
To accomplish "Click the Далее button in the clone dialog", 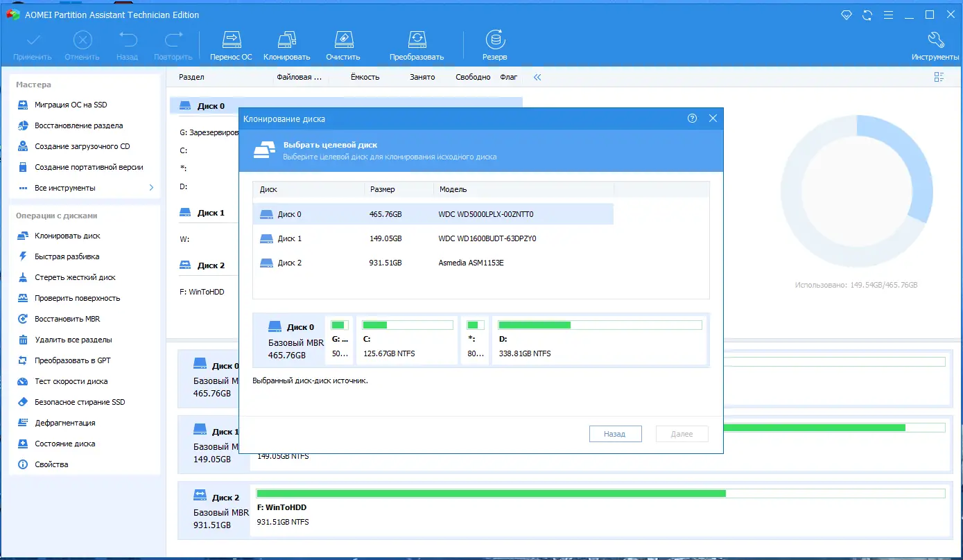I will pyautogui.click(x=682, y=434).
